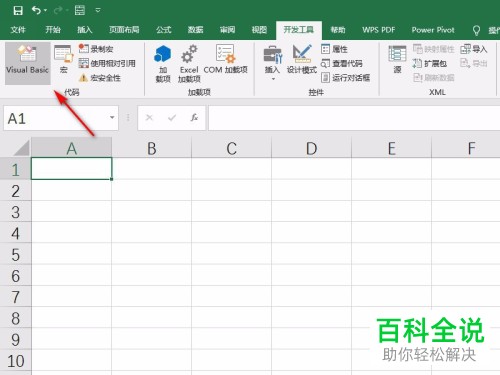Expand the Name Box dropdown arrow
The height and width of the screenshot is (375, 500).
pos(112,117)
